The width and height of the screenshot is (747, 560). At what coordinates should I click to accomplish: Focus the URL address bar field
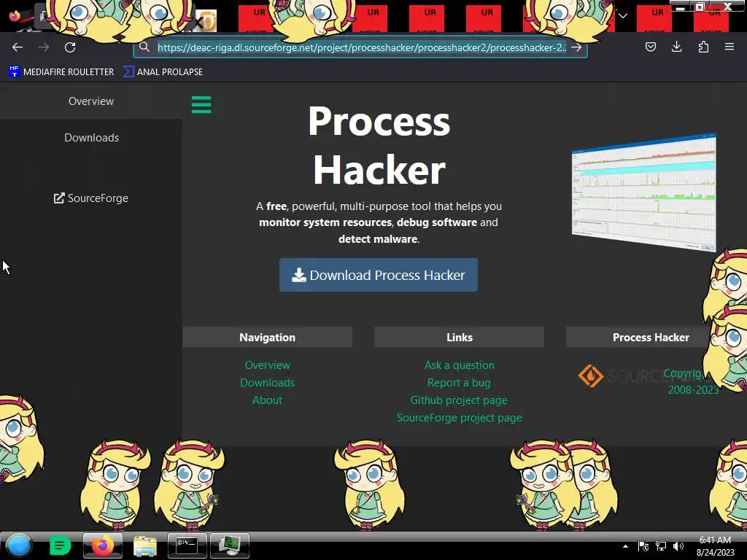tap(362, 47)
